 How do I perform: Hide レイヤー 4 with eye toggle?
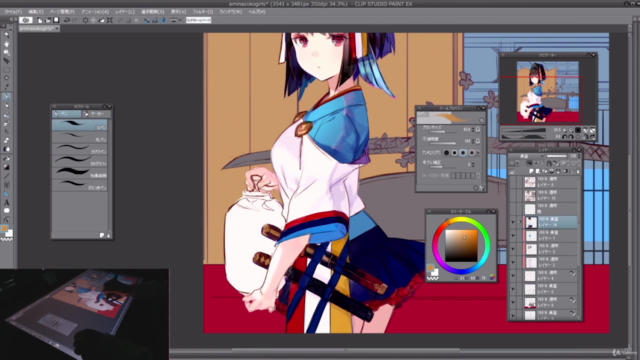click(513, 276)
